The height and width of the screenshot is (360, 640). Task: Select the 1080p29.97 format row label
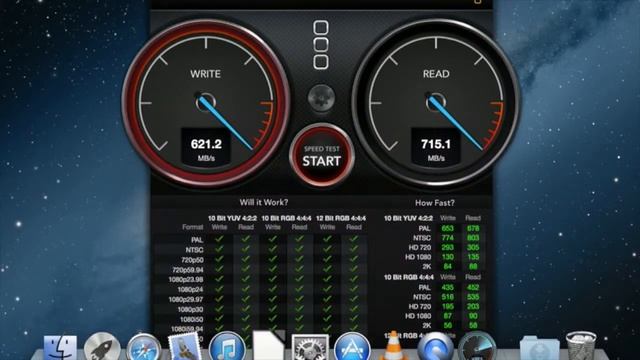186,299
